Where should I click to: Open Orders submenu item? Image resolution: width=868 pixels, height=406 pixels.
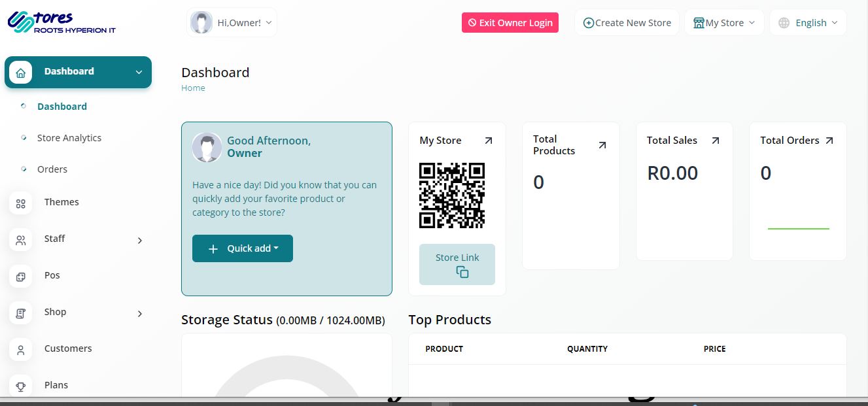52,169
